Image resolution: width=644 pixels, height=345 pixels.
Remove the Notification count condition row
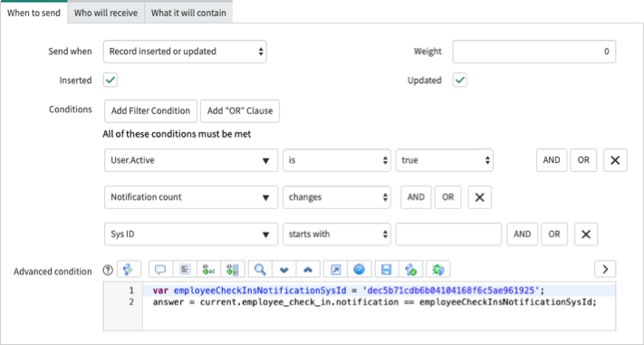click(479, 197)
